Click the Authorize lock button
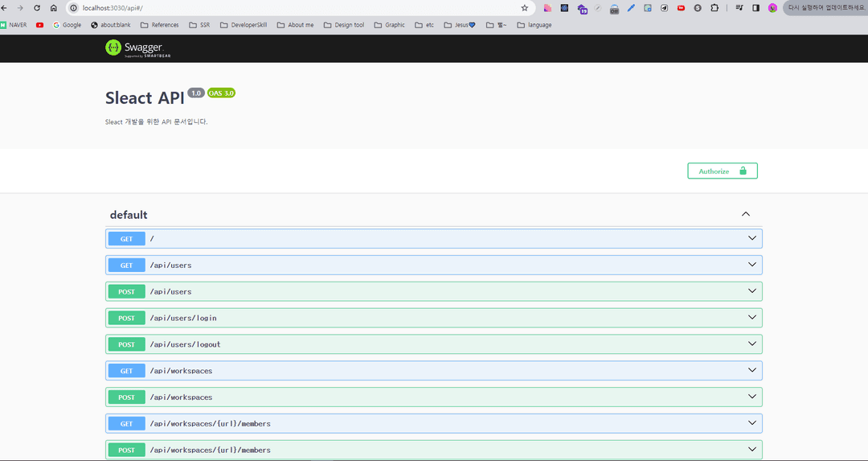Image resolution: width=868 pixels, height=461 pixels. point(723,171)
